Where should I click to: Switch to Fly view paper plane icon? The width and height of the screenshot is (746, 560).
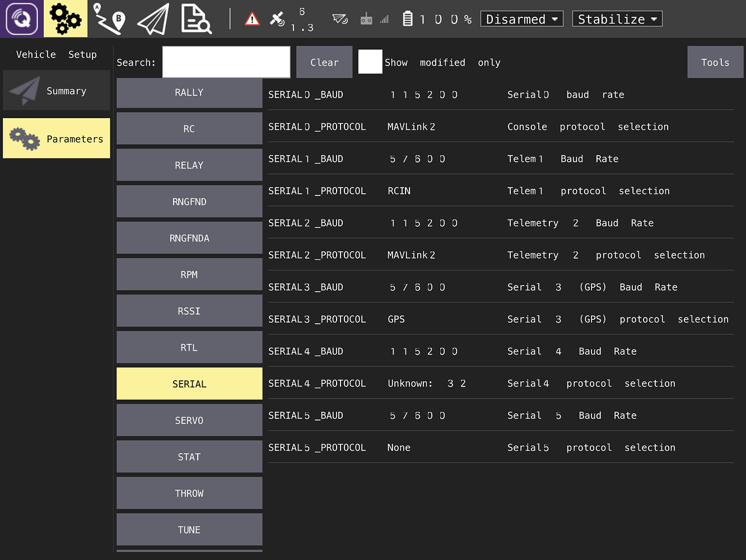[153, 19]
